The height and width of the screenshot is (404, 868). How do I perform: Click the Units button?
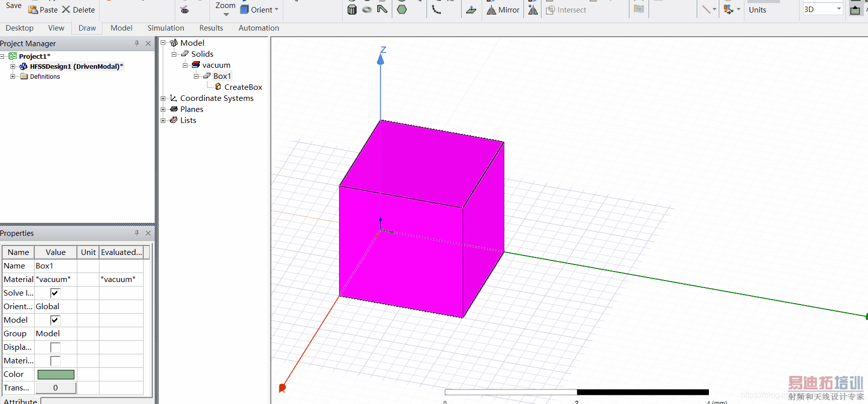tap(757, 10)
